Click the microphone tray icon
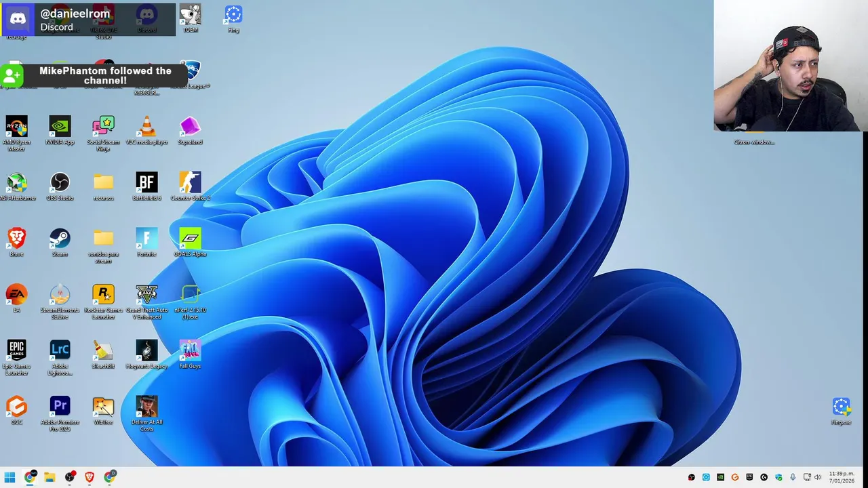The height and width of the screenshot is (488, 868). [x=793, y=477]
